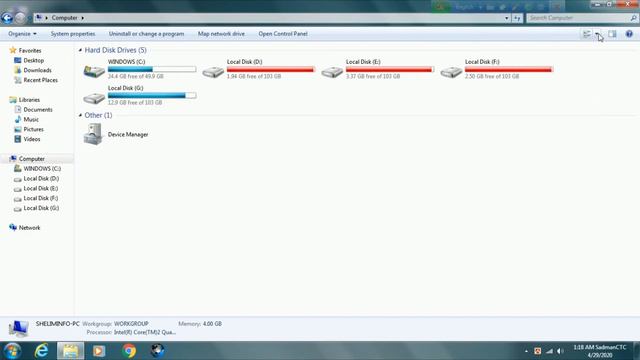The image size is (640, 360).
Task: Select the Local Disk (G:) drive icon
Action: (94, 98)
